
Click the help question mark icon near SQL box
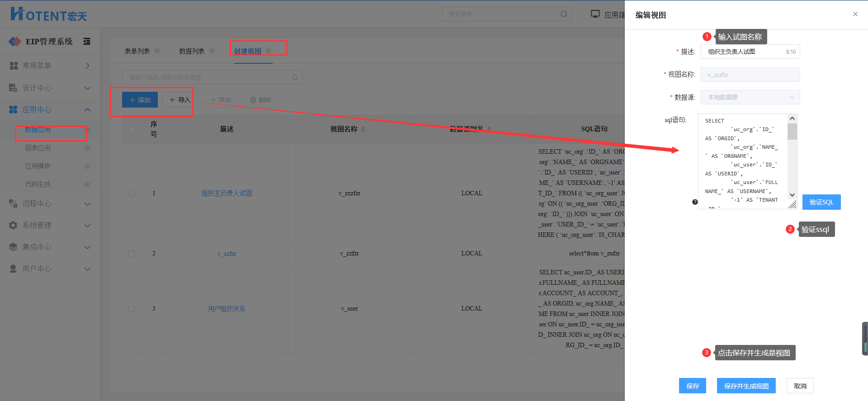point(695,202)
